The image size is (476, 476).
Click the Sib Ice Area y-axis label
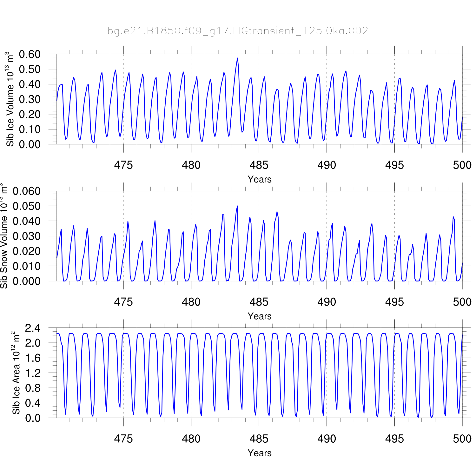[16, 373]
